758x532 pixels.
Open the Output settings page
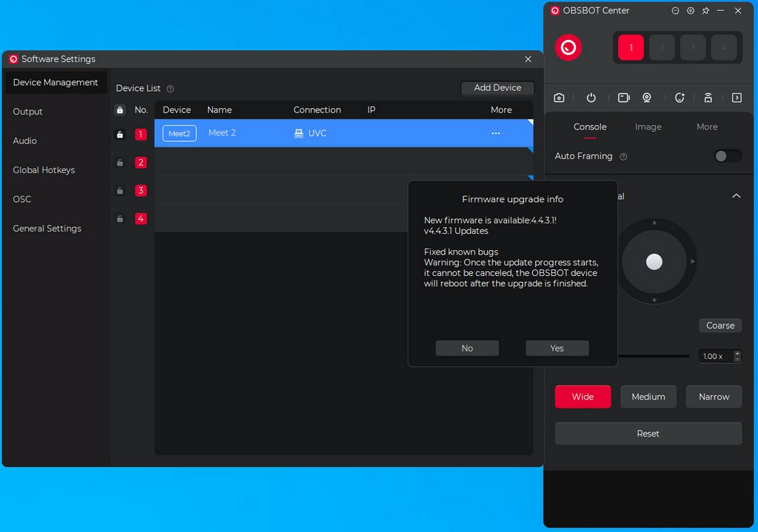click(27, 112)
